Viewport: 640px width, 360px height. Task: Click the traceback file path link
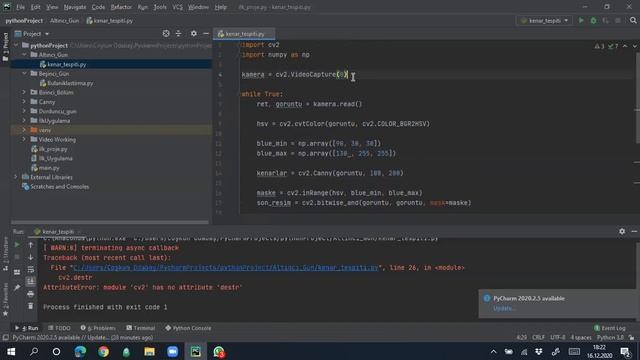(x=226, y=268)
